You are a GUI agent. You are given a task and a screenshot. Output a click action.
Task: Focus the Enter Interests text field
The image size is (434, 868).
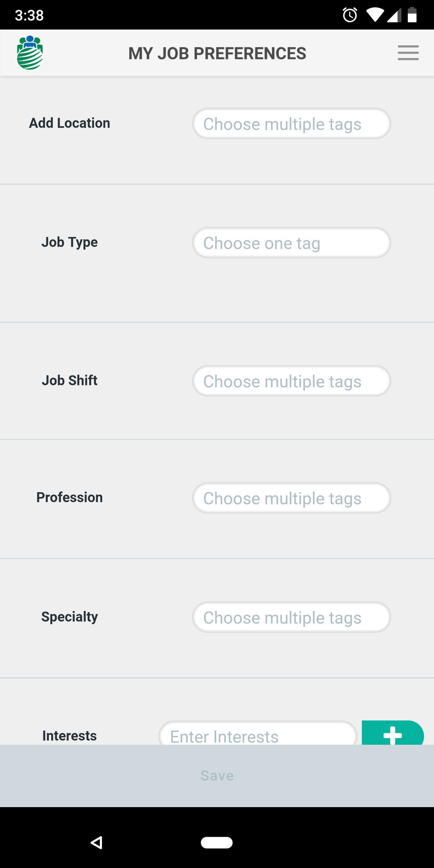258,733
